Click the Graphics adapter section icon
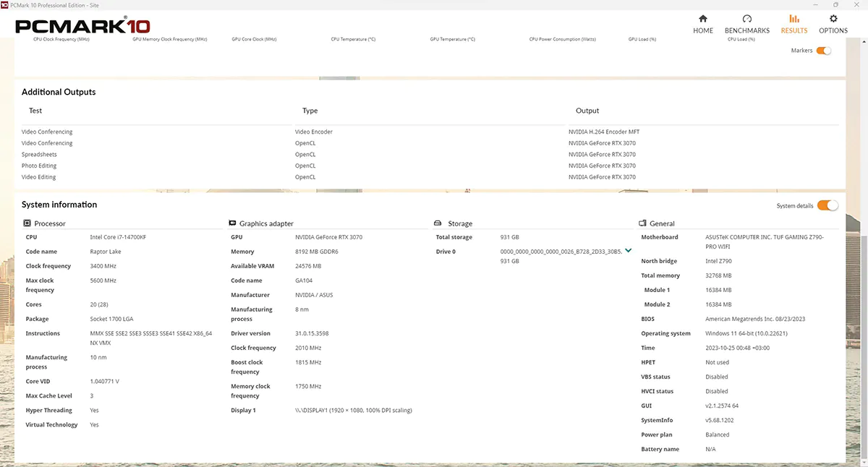 (232, 223)
